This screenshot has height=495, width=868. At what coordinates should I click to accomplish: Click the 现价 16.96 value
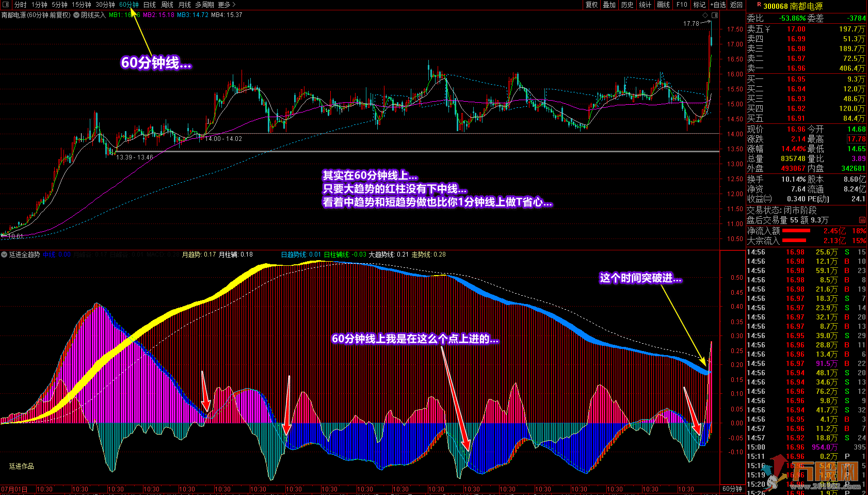(x=796, y=130)
